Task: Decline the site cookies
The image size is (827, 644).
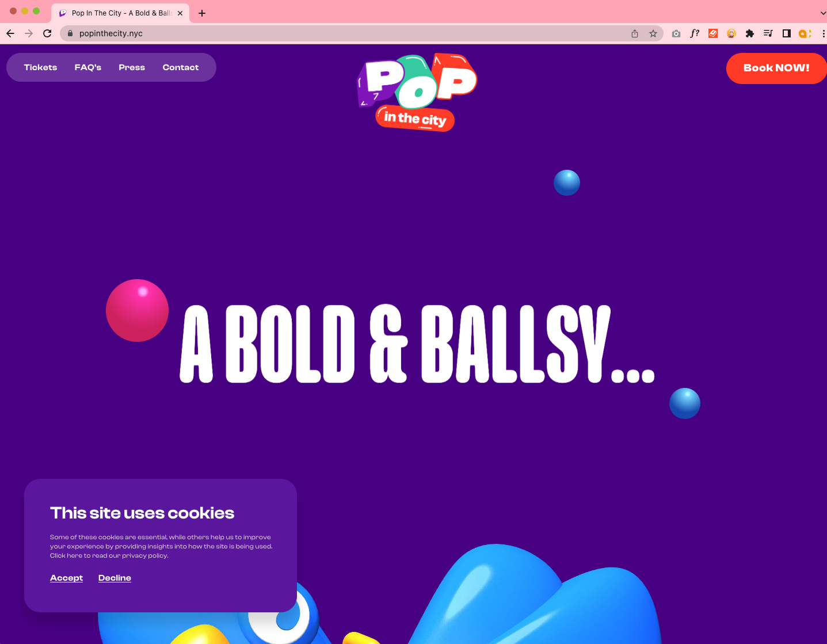Action: point(115,578)
